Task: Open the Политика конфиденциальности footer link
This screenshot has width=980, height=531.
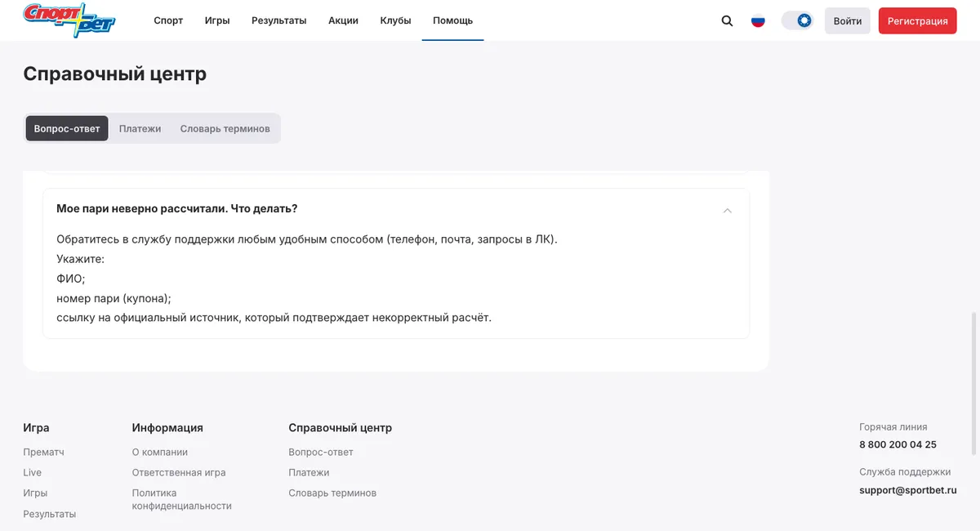Action: 182,499
